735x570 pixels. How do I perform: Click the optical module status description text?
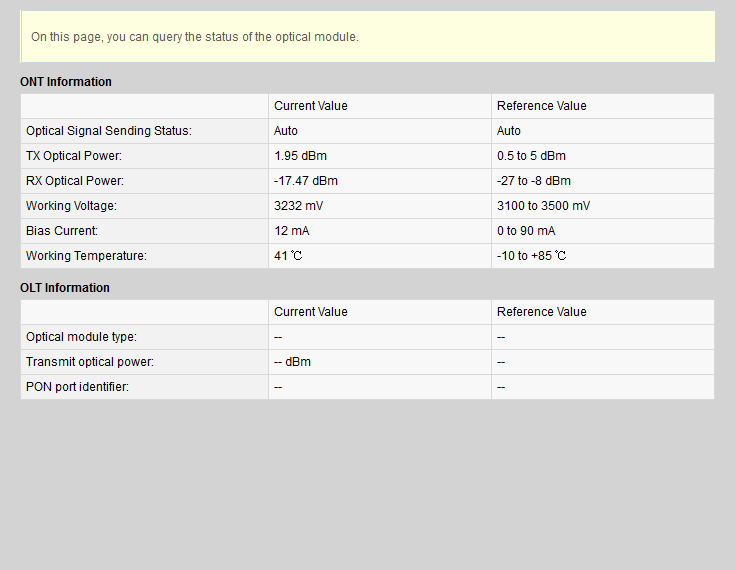(x=194, y=37)
